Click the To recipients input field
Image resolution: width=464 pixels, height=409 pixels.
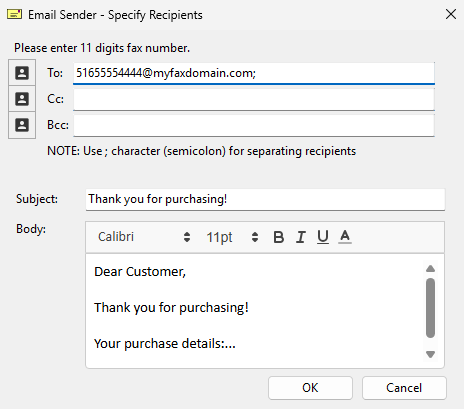point(254,73)
